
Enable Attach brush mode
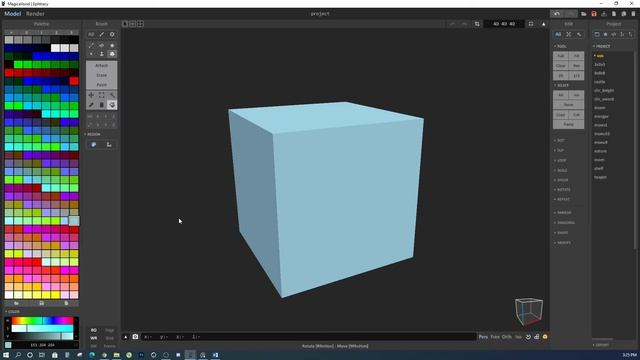tap(102, 65)
